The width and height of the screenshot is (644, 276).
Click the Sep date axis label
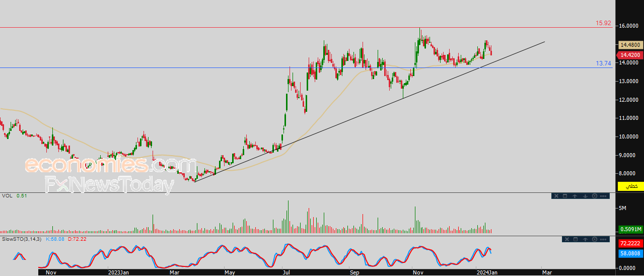355,272
